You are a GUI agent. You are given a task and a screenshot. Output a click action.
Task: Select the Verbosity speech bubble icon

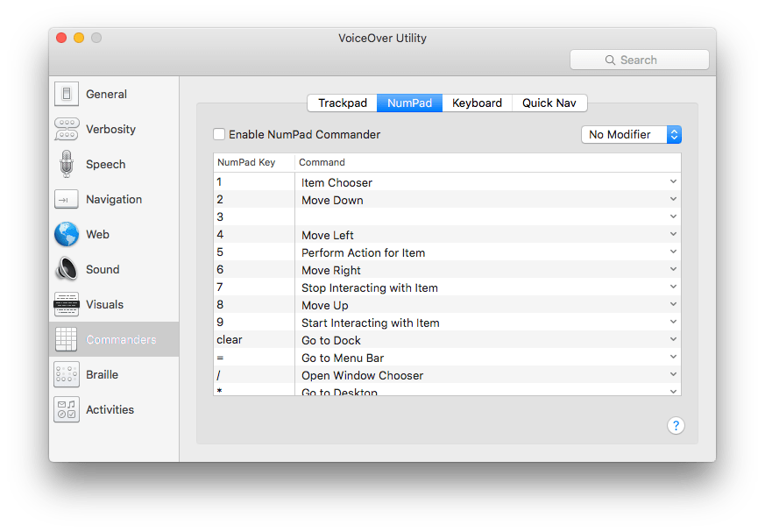[67, 130]
